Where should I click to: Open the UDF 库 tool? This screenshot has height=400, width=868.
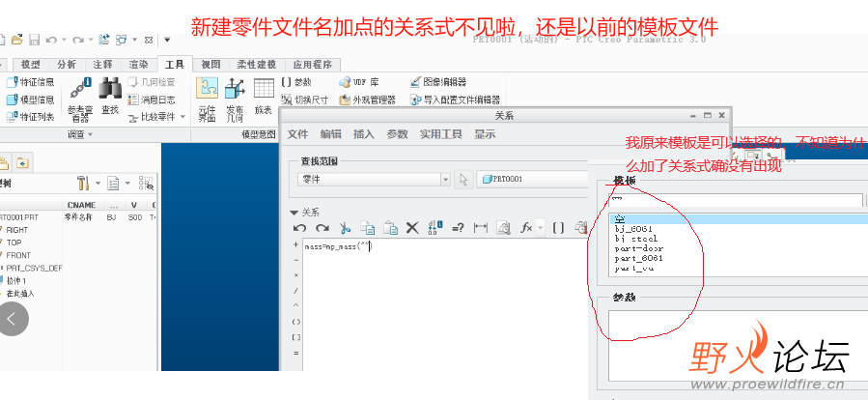[x=359, y=82]
